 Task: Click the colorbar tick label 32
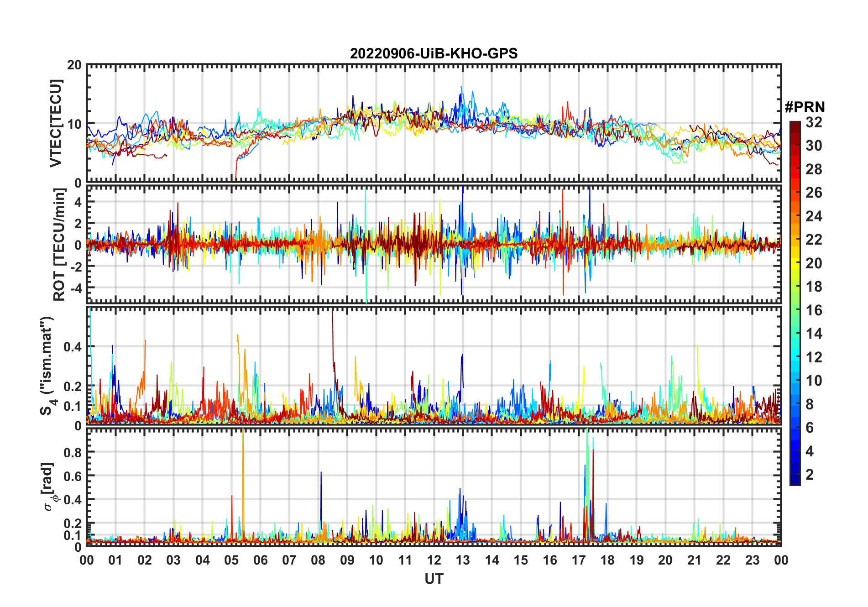(x=814, y=122)
